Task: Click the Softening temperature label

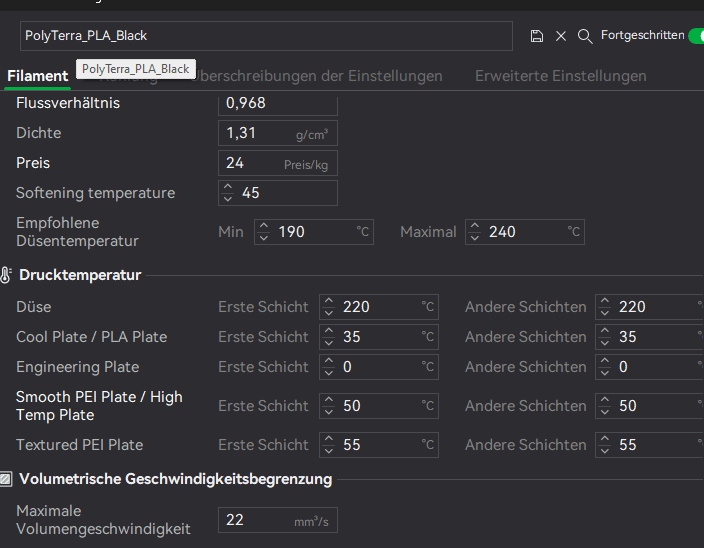Action: (x=96, y=193)
